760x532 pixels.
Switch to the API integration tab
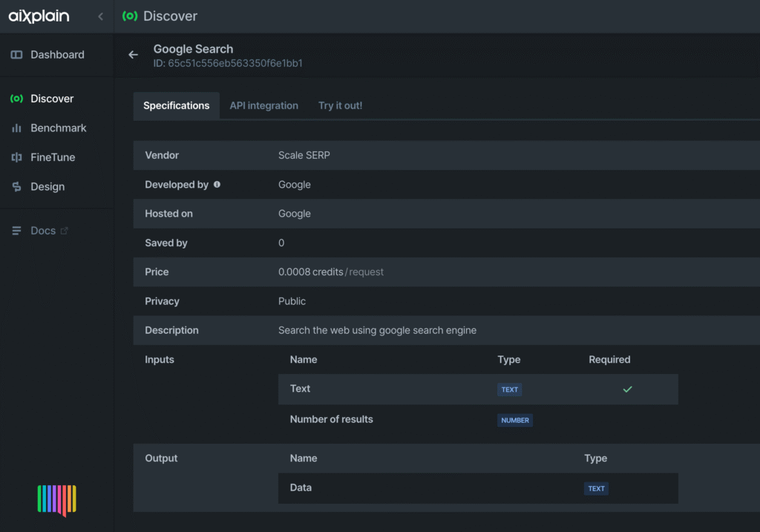[263, 105]
